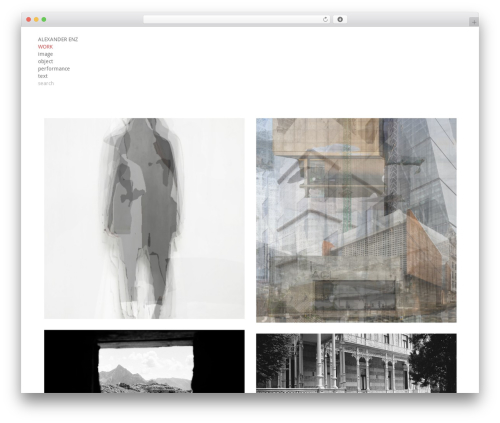Screen dimensions: 500x423
Task: Open the black-and-white colonnade building thumbnail
Action: (356, 363)
